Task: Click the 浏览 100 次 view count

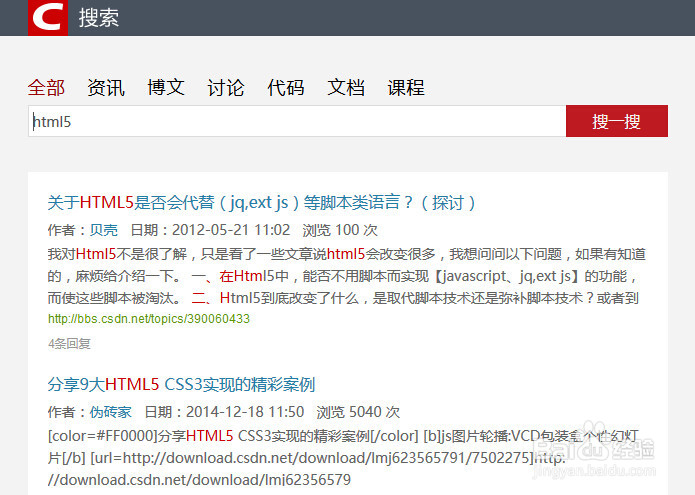Action: [x=340, y=230]
